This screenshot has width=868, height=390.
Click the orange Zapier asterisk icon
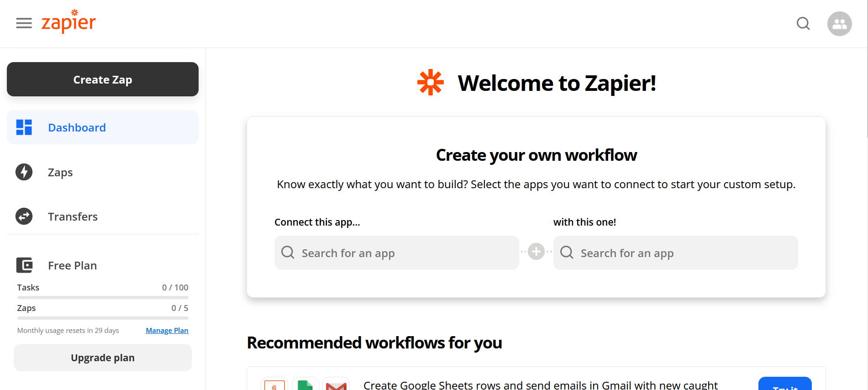[x=430, y=83]
